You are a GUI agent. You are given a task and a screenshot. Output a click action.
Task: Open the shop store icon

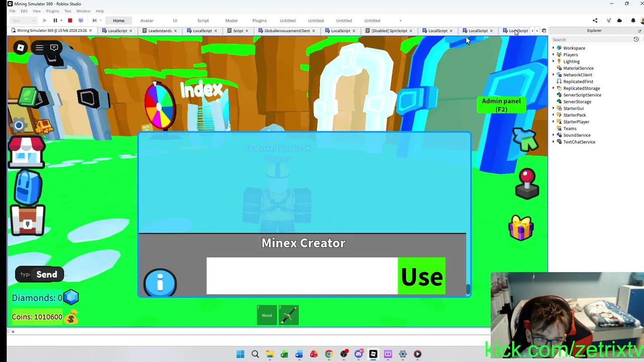(27, 152)
